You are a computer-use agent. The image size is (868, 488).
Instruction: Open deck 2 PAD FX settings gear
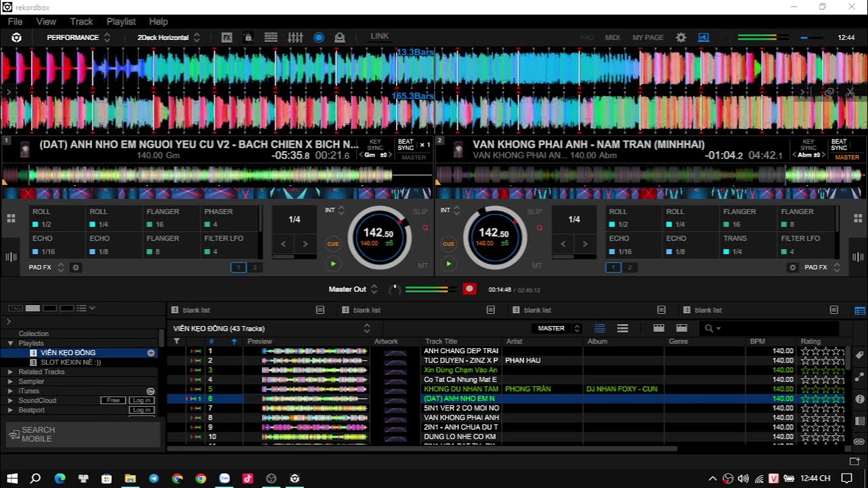(792, 268)
